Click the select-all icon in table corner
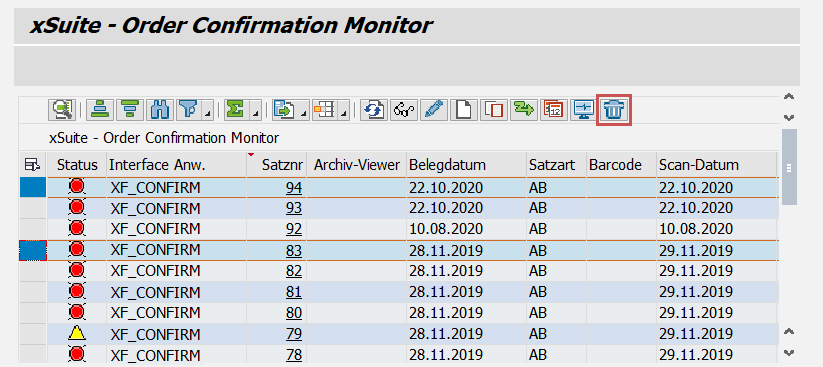Viewport: 823px width, 367px height. click(x=33, y=165)
